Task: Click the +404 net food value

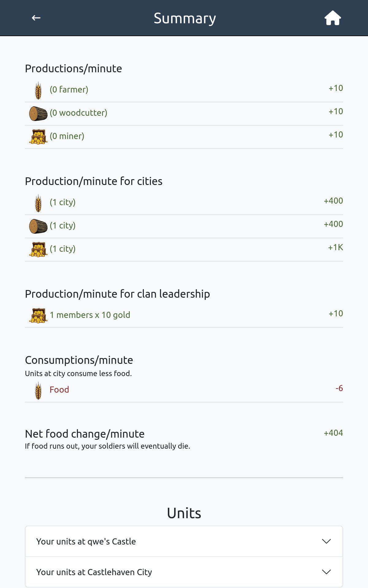Action: (333, 433)
